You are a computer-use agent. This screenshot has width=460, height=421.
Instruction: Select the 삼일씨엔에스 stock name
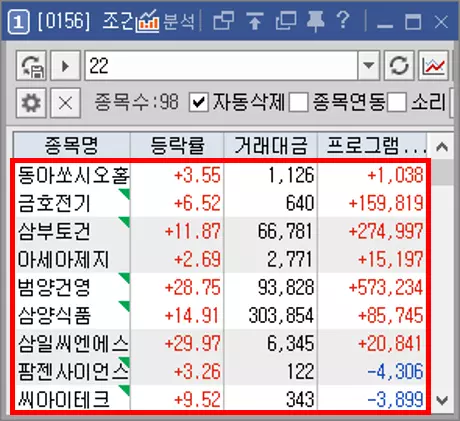73,343
